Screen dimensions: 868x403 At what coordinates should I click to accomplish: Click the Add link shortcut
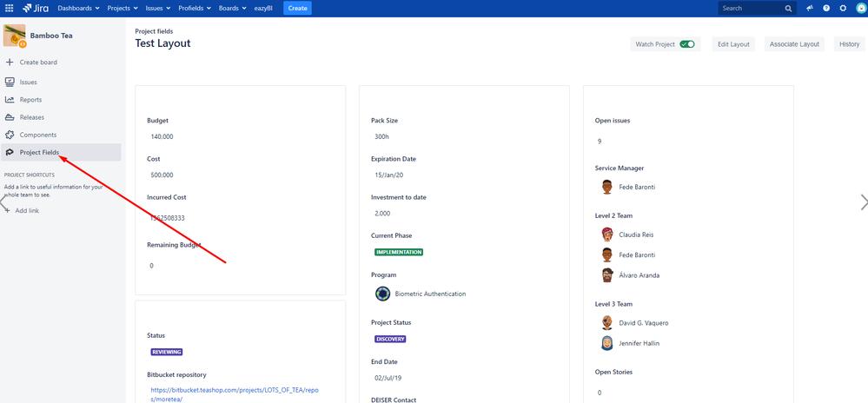tap(27, 210)
